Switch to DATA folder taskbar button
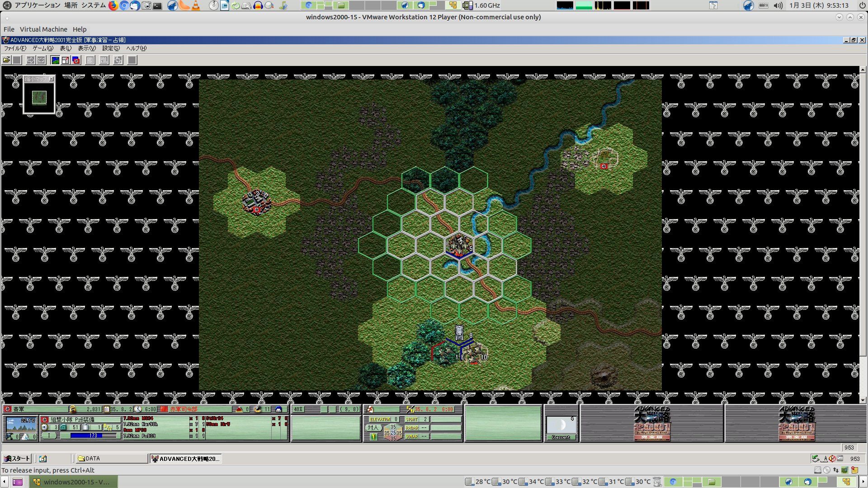868x488 pixels. [111, 459]
